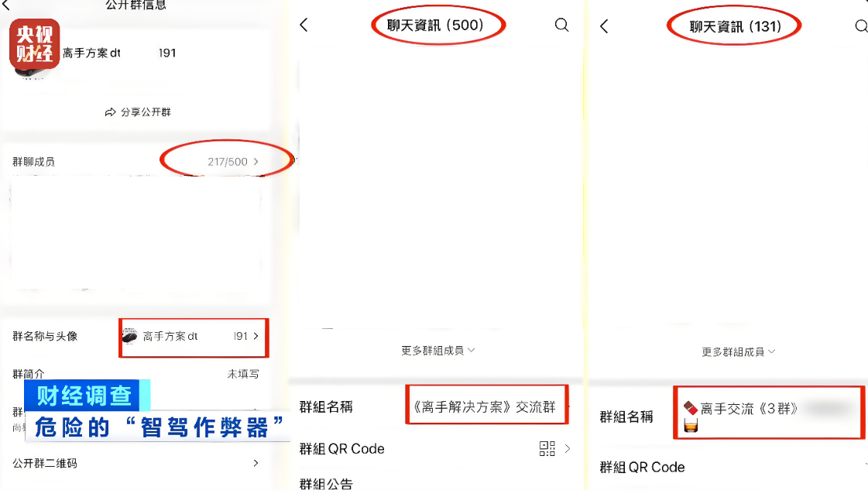The image size is (868, 497).
Task: Open 群組QR Code in the 131-member chat
Action: coord(643,468)
